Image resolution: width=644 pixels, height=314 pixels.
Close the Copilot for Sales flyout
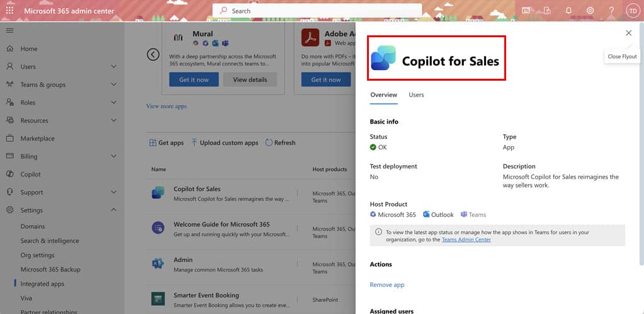tap(628, 33)
